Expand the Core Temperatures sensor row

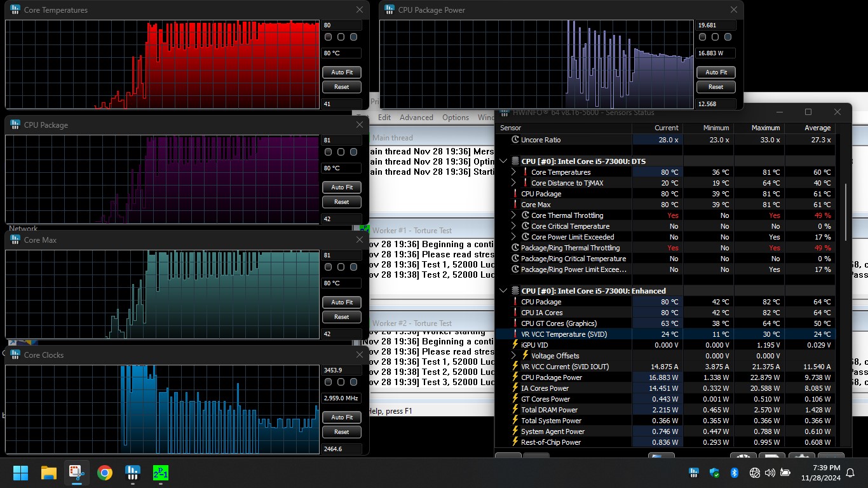click(x=513, y=172)
